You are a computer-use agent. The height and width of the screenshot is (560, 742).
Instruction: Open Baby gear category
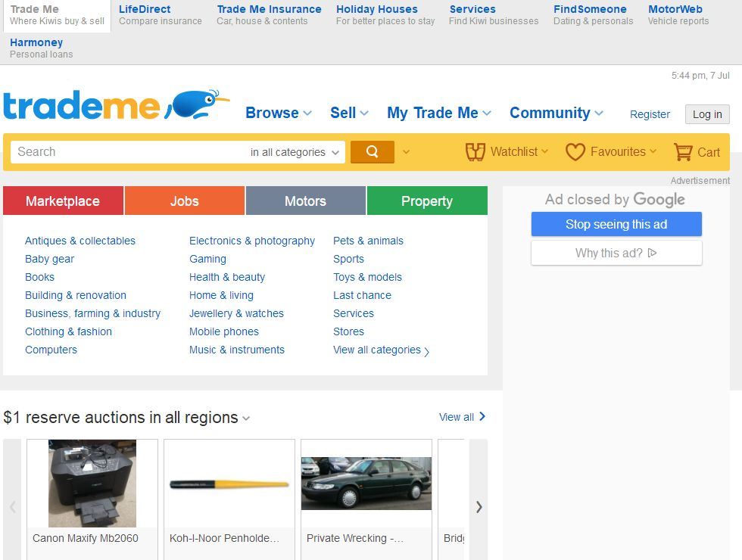click(x=50, y=259)
